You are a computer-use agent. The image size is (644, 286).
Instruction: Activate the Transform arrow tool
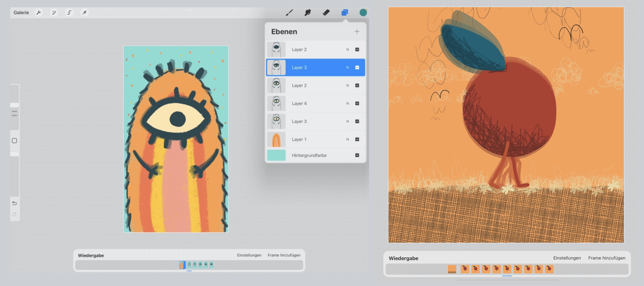coord(85,13)
